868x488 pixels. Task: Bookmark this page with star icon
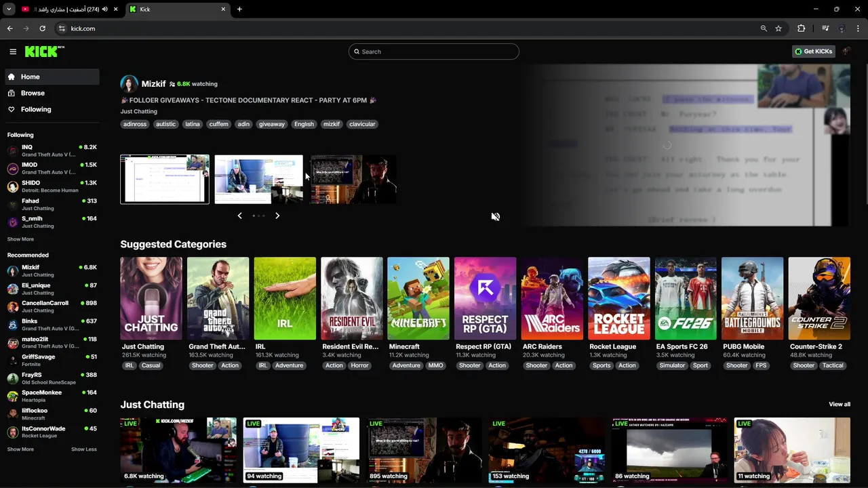[x=778, y=28]
